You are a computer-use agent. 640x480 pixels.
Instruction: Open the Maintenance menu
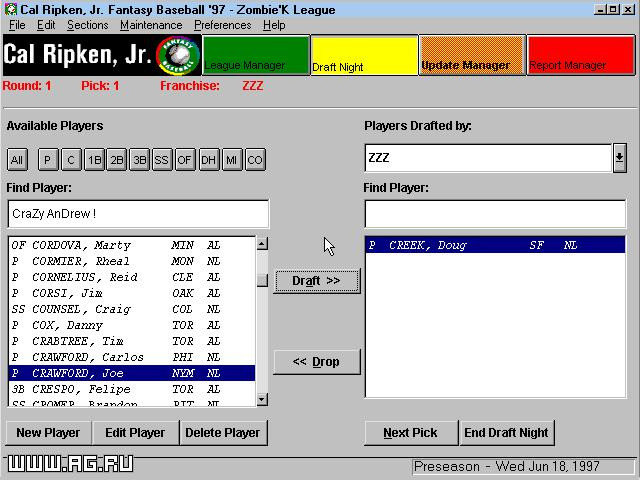pos(151,25)
